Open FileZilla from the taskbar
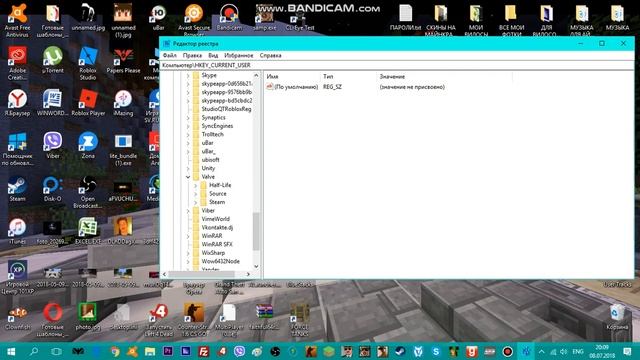 (x=203, y=351)
